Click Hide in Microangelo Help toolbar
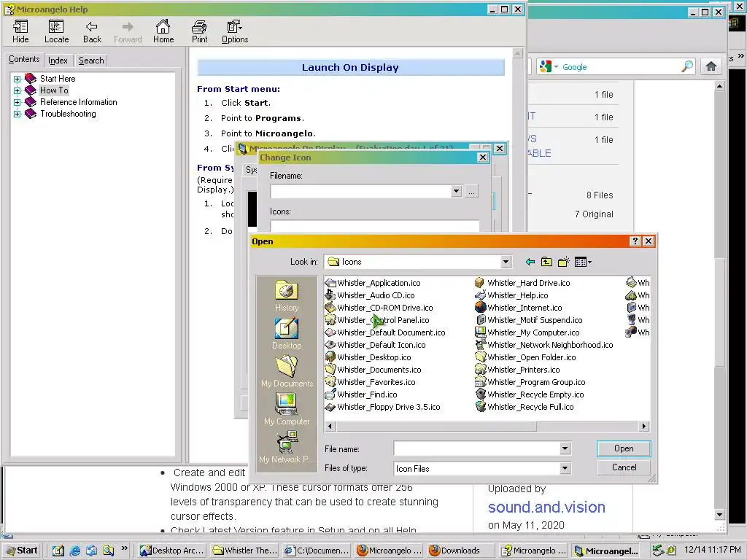The image size is (747, 560). click(x=20, y=32)
